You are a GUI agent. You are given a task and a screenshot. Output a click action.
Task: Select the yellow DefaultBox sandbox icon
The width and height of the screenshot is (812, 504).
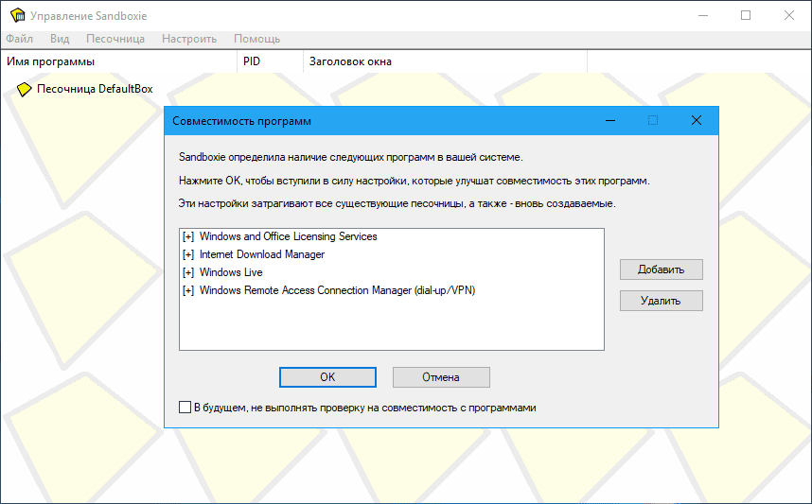[24, 90]
